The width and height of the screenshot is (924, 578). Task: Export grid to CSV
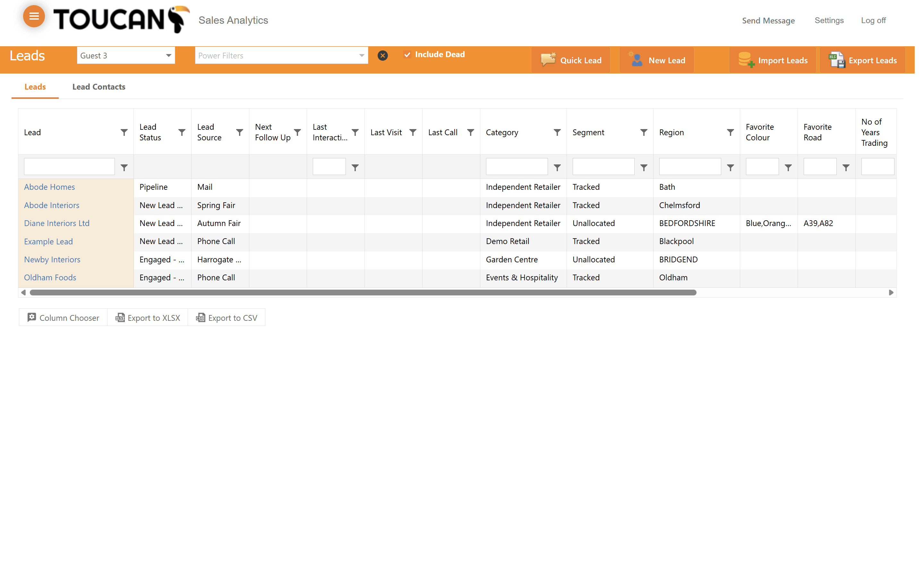tap(227, 318)
